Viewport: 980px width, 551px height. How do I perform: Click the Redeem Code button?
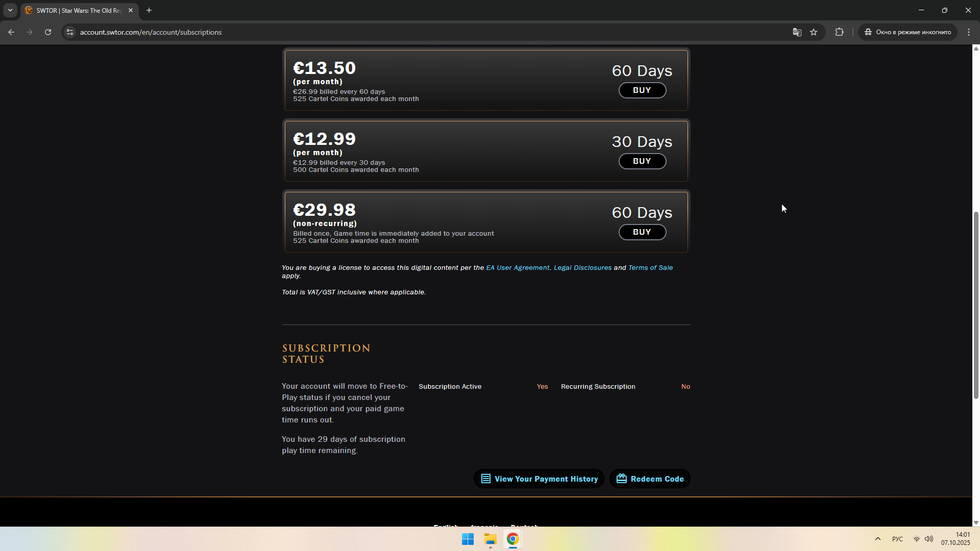650,479
